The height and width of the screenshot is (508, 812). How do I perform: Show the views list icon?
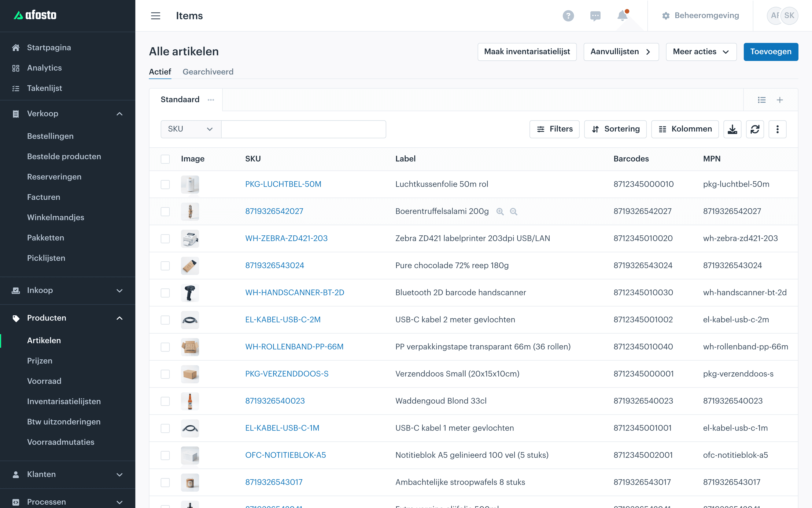point(762,100)
